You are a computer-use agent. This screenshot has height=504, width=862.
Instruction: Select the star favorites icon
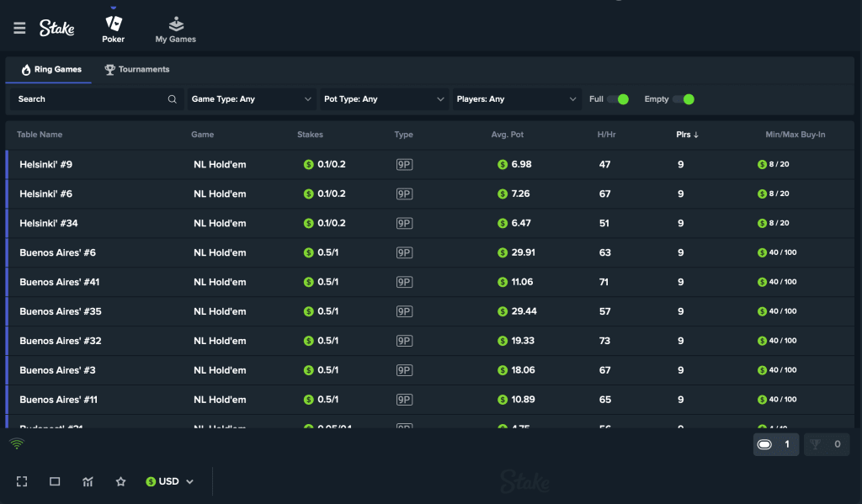[x=120, y=480]
